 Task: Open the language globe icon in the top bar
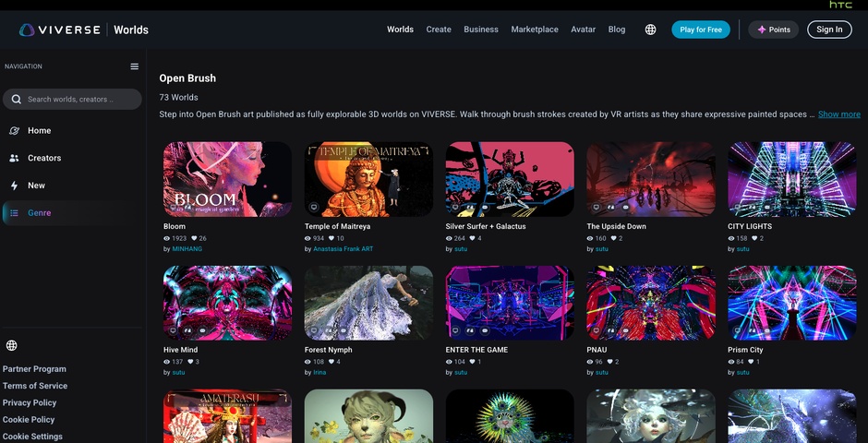[650, 30]
